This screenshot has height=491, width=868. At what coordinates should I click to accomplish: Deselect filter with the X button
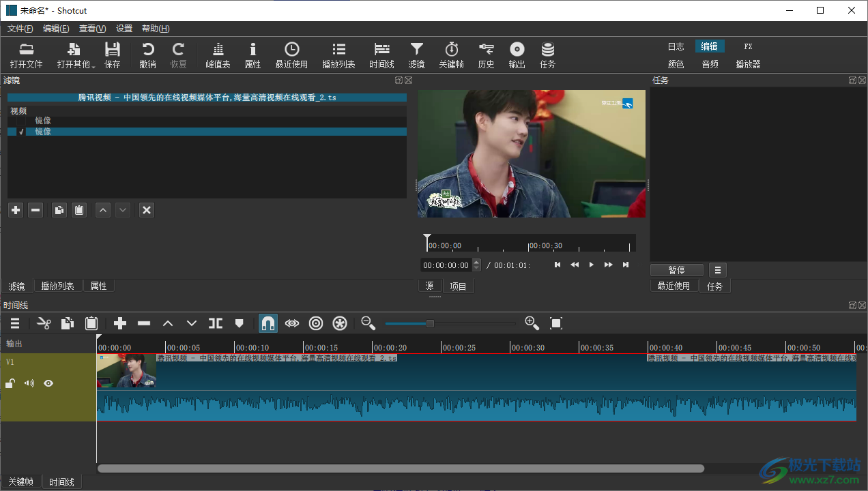146,210
